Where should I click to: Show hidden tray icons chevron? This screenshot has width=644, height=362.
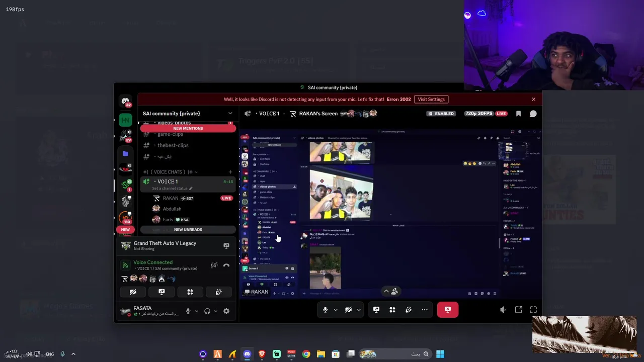(73, 354)
